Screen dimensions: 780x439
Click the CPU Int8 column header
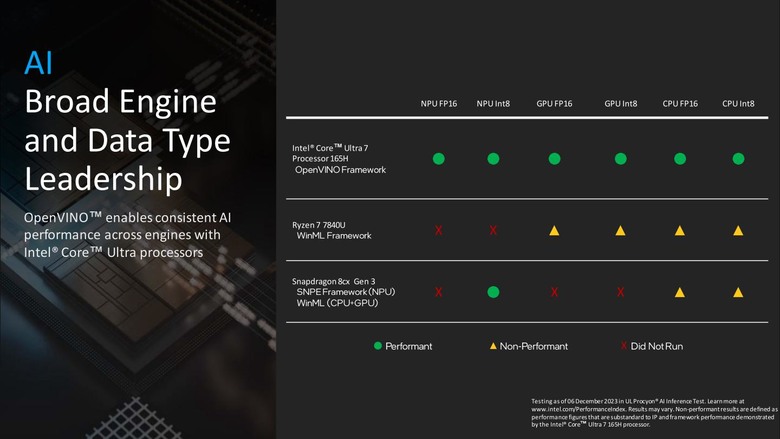point(738,103)
